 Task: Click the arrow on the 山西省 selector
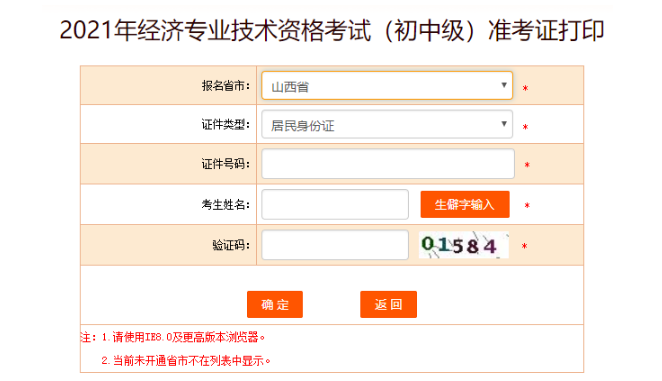[504, 85]
